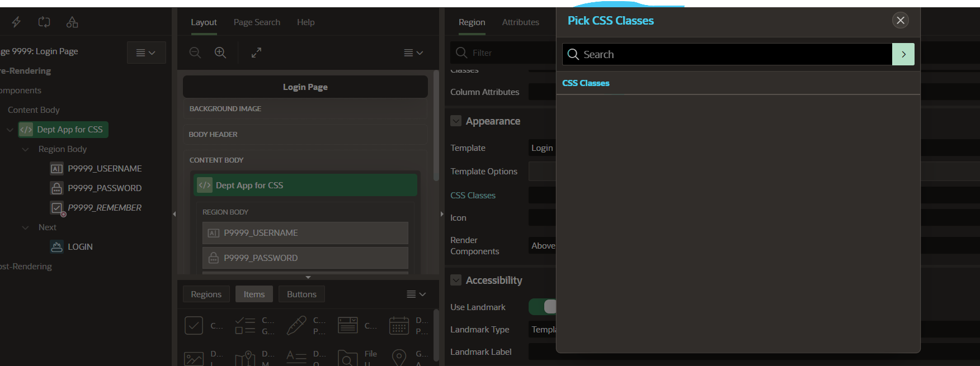Collapse the Accessibility section

click(x=456, y=280)
